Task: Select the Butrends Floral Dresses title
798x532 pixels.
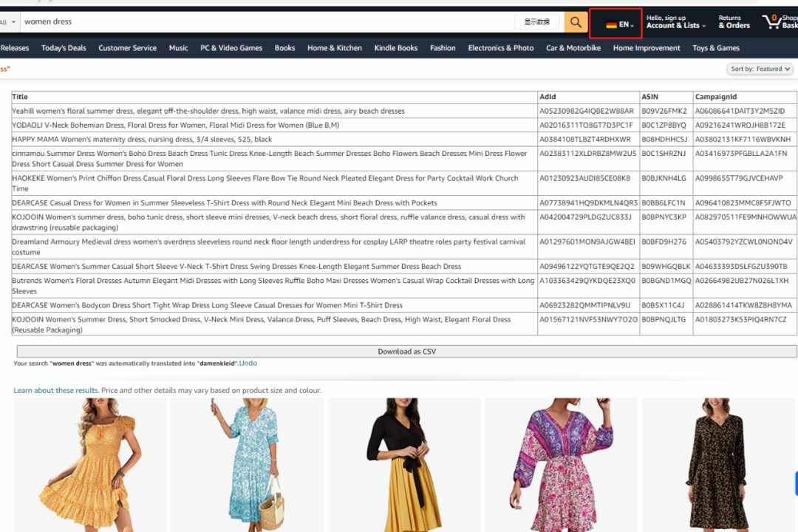Action: pyautogui.click(x=273, y=286)
